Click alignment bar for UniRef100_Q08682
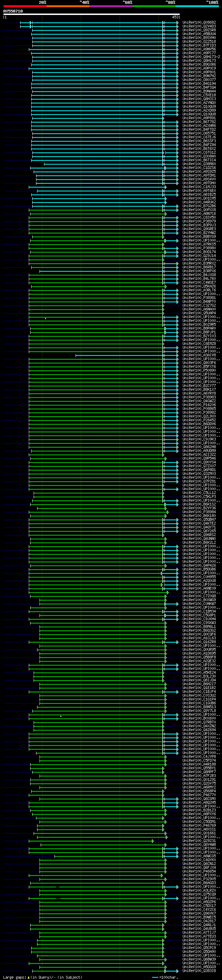Viewport: 222px width, 980px height. point(100,23)
